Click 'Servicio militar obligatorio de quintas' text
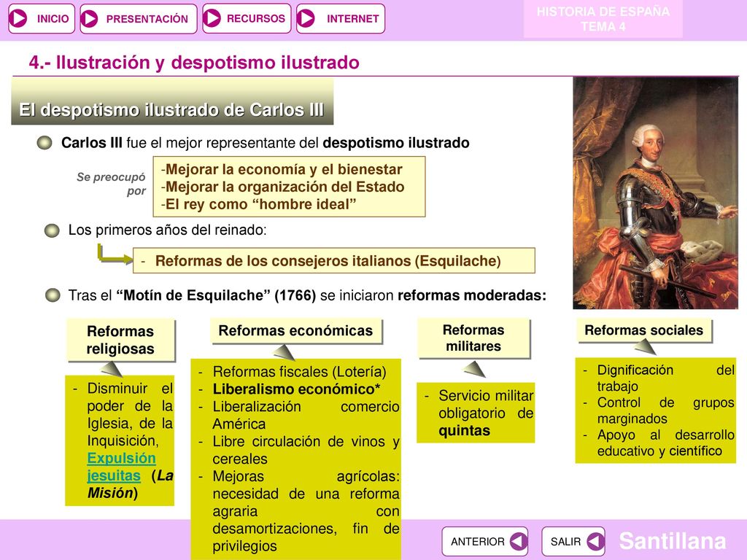The image size is (747, 560). (x=486, y=413)
